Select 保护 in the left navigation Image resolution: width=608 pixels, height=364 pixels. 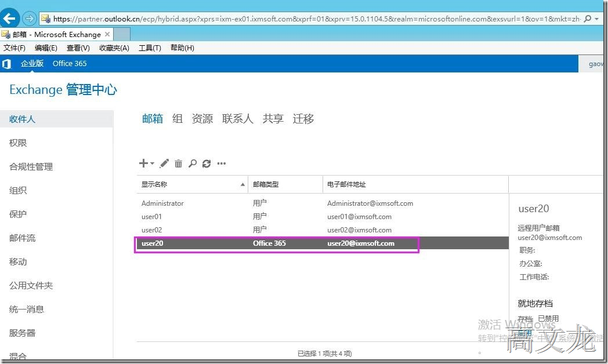coord(18,214)
